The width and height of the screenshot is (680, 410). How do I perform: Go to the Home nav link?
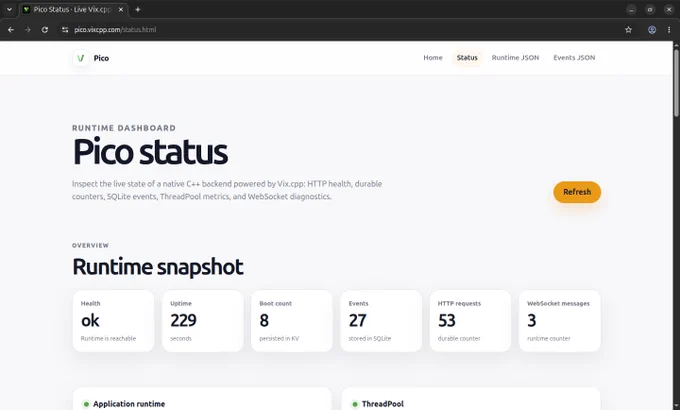tap(433, 58)
